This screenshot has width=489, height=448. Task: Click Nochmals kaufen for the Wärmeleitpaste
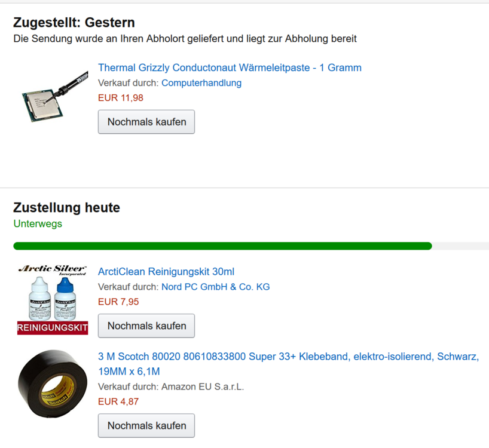146,121
